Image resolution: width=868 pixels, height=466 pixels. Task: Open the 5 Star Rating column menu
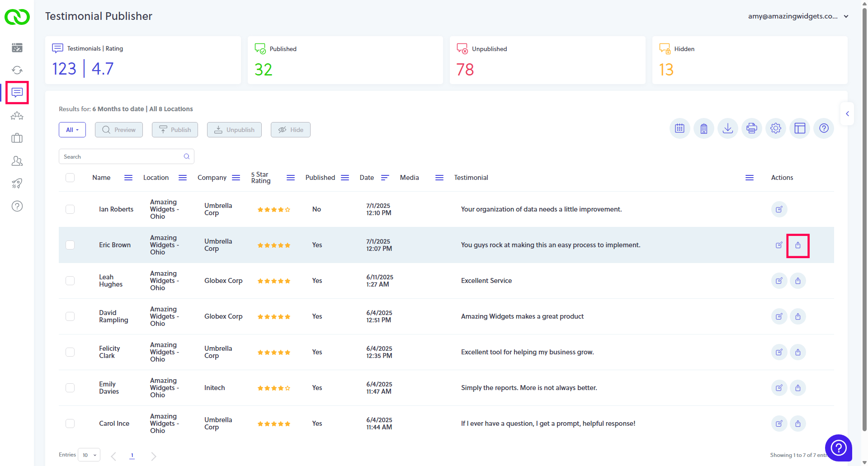tap(290, 178)
